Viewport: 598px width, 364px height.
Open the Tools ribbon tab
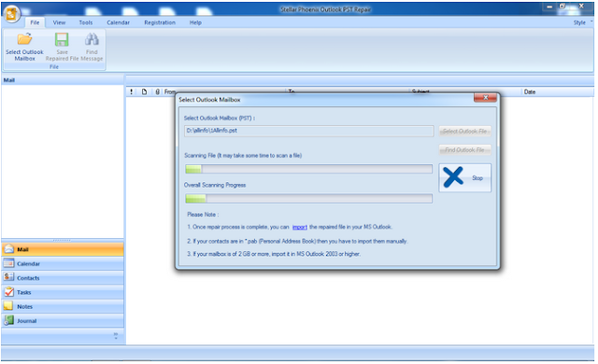point(86,22)
